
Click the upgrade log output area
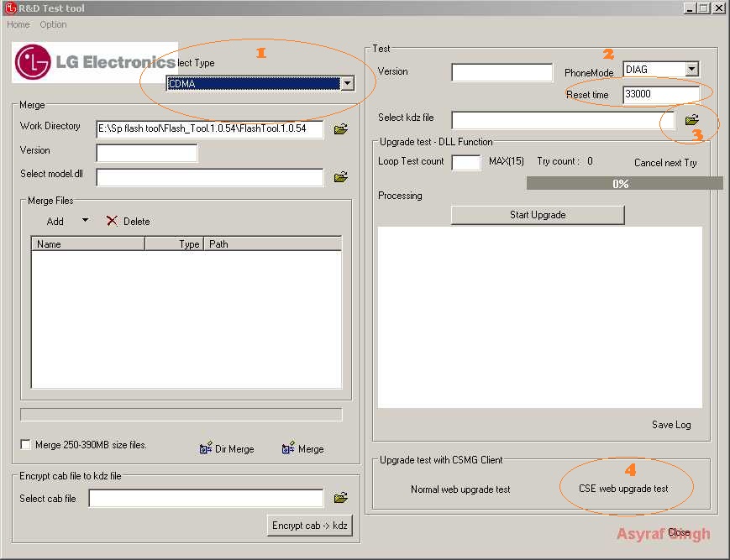(540, 317)
